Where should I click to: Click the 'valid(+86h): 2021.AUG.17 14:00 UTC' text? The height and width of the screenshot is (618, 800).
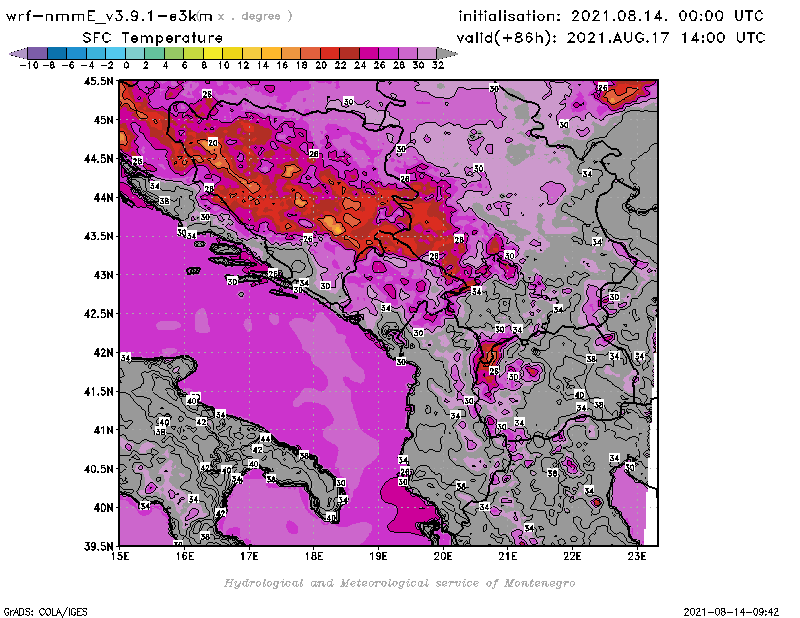611,38
